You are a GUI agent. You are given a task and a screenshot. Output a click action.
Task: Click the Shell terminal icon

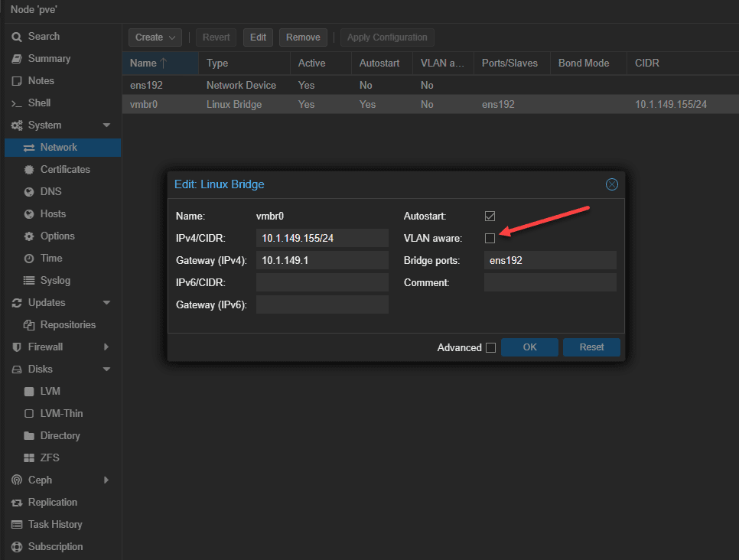17,103
